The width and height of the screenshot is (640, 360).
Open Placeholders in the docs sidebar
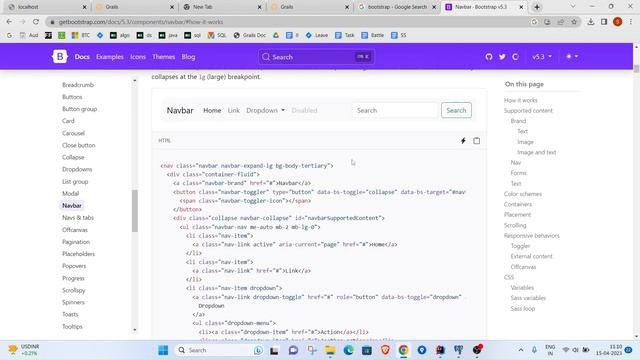point(78,254)
